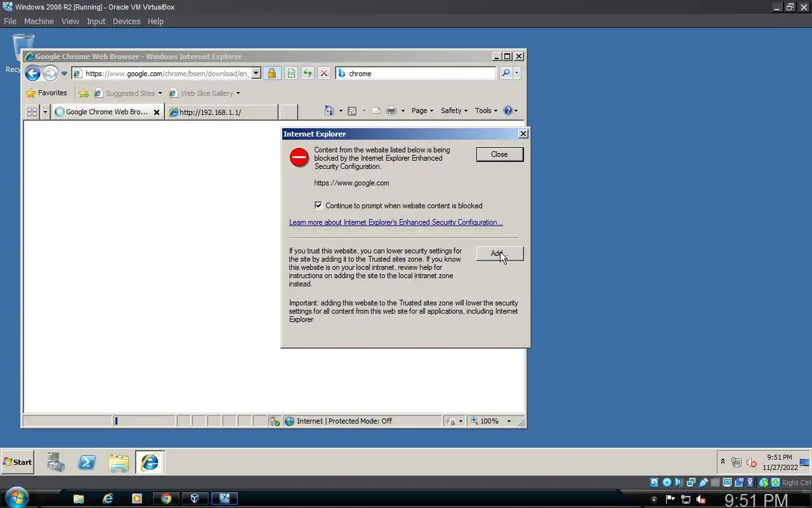Click the Add... button in dialog
Image resolution: width=812 pixels, height=508 pixels.
[x=500, y=253]
